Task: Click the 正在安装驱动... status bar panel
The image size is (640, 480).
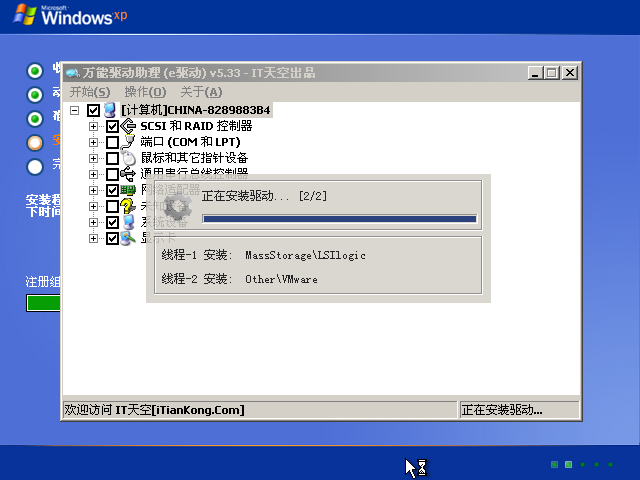Action: point(520,409)
